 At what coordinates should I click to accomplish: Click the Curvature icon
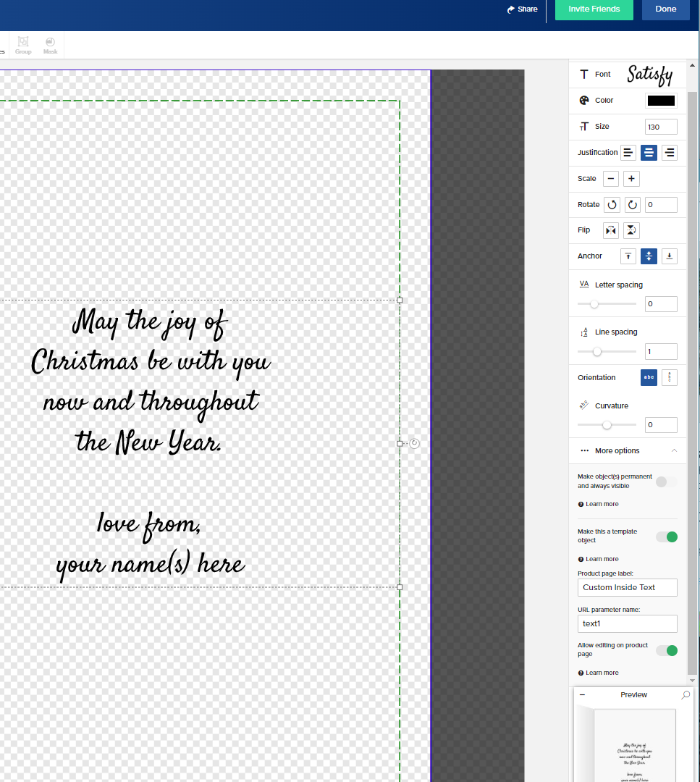coord(584,405)
